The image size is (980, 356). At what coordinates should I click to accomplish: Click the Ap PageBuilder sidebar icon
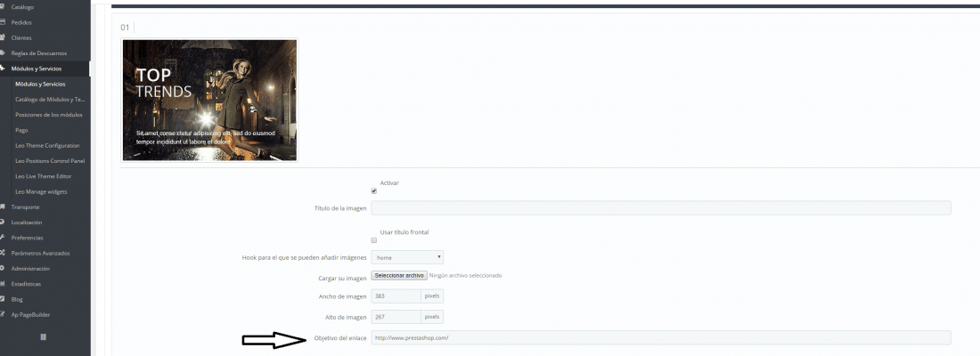pyautogui.click(x=3, y=315)
